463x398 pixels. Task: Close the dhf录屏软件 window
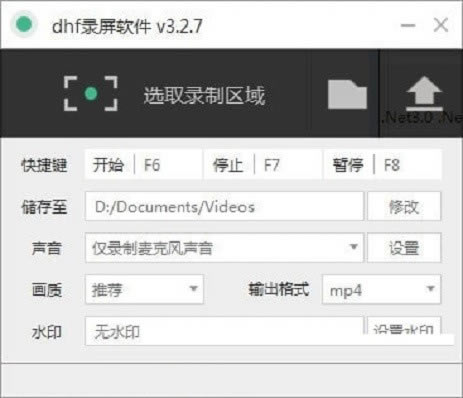(441, 25)
